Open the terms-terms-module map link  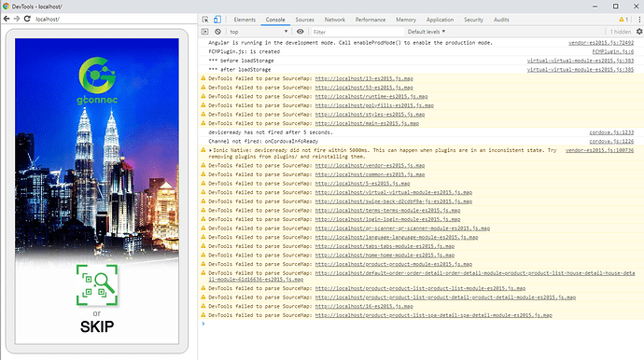[x=387, y=210]
